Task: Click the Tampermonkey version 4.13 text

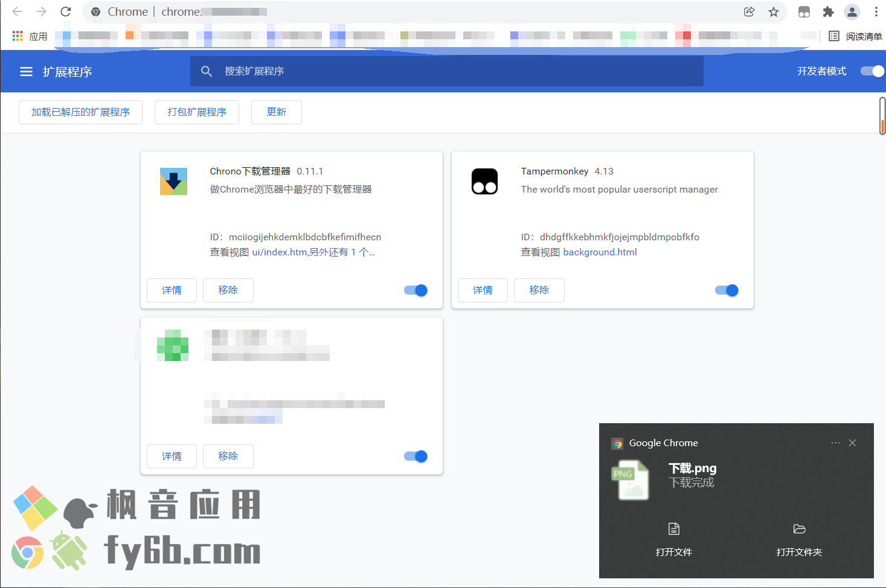Action: point(604,171)
